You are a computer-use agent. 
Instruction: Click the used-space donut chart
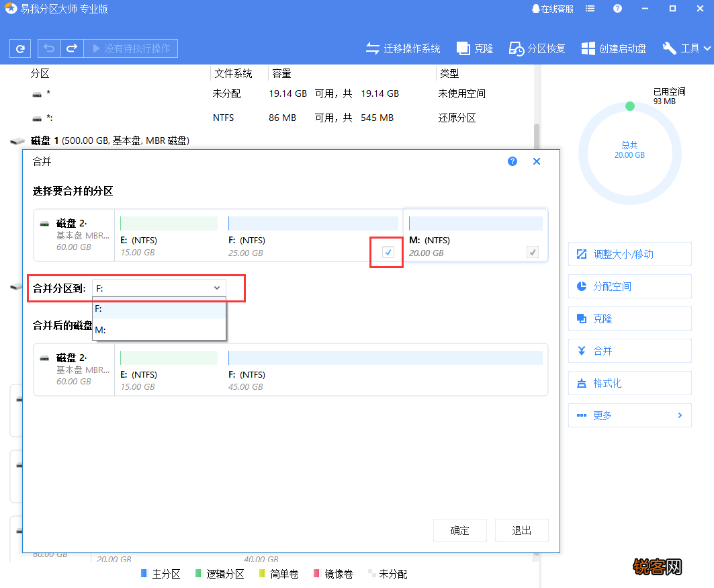(x=630, y=153)
